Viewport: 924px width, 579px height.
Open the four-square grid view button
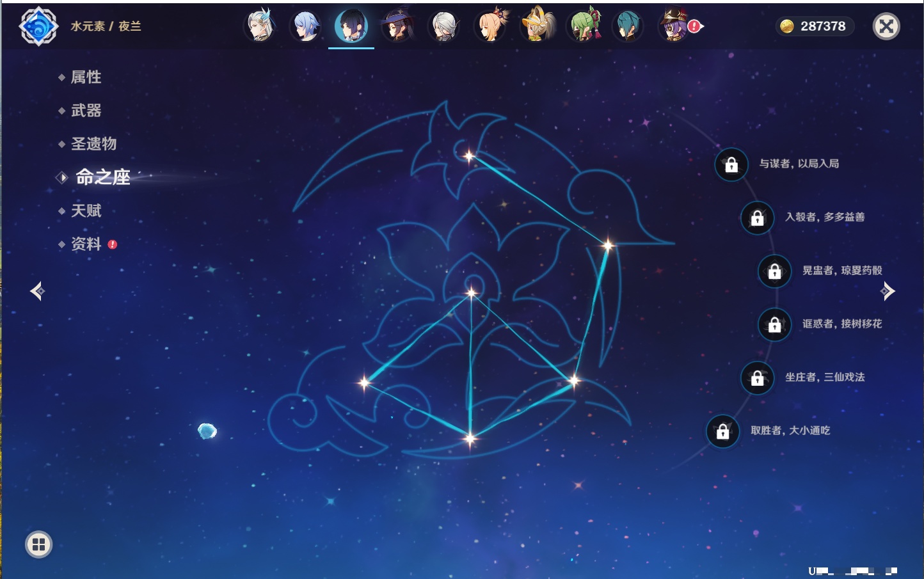[x=38, y=544]
